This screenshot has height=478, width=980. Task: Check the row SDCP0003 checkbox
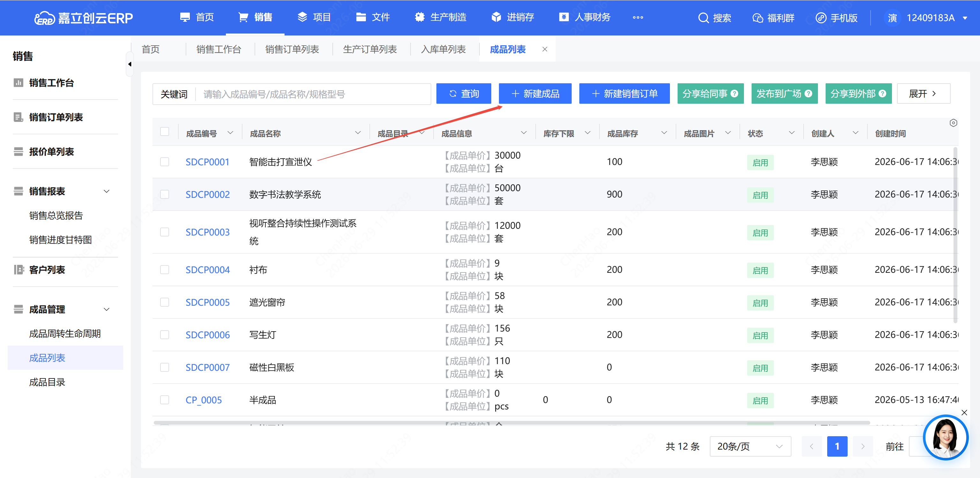pos(164,232)
